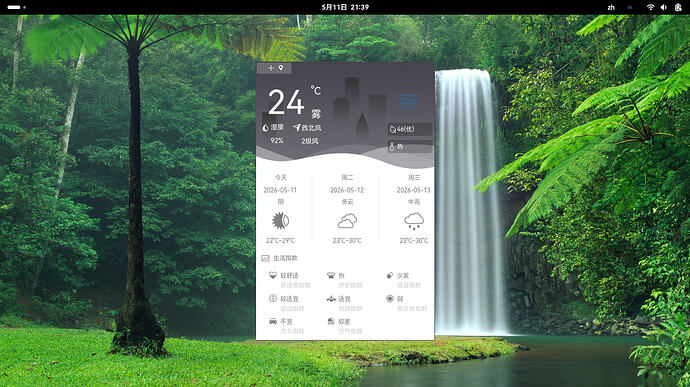Click the 中雨 condition label for Wednesday

(x=414, y=202)
